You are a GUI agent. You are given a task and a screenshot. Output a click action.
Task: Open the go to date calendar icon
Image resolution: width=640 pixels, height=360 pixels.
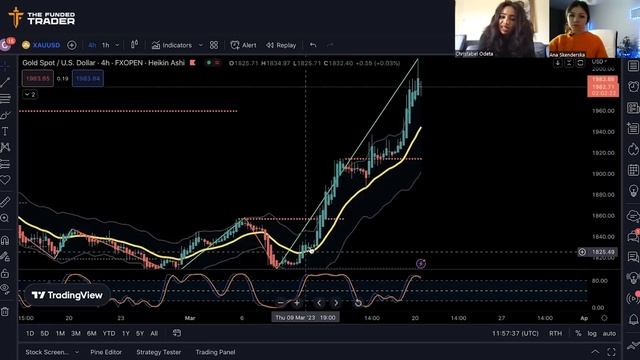(177, 333)
